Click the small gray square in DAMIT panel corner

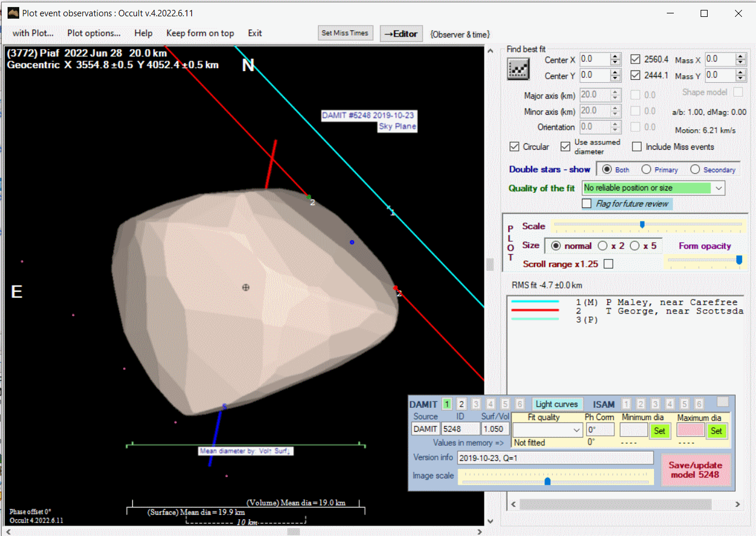click(723, 401)
